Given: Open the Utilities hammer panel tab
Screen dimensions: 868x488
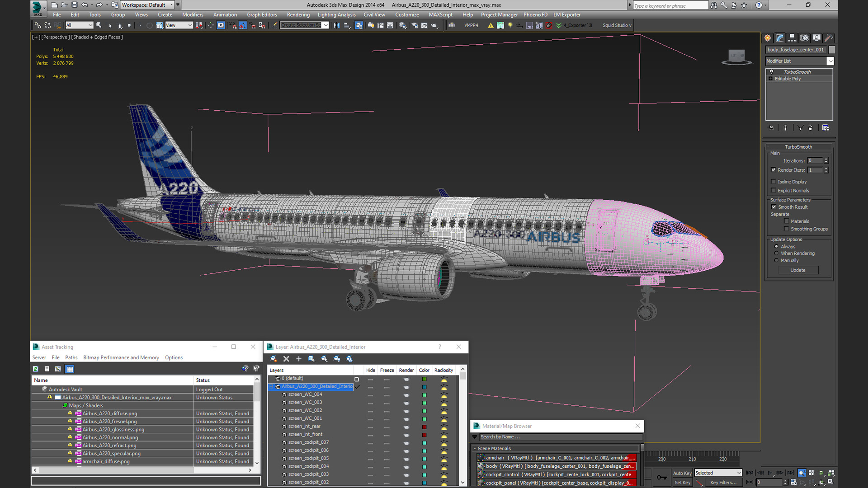Looking at the screenshot, I should pyautogui.click(x=829, y=38).
